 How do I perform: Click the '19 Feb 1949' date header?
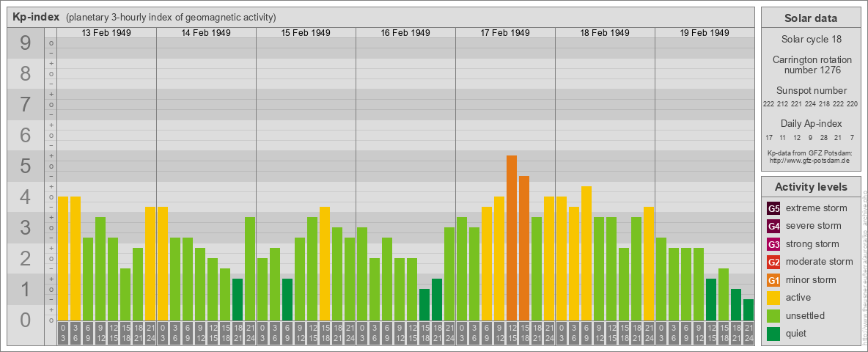(704, 33)
